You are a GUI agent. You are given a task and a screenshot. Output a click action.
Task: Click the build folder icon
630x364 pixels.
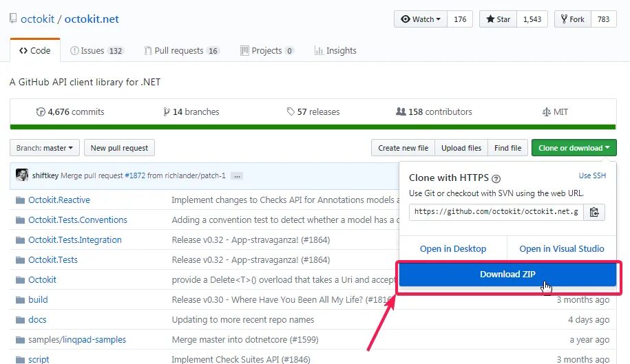20,300
